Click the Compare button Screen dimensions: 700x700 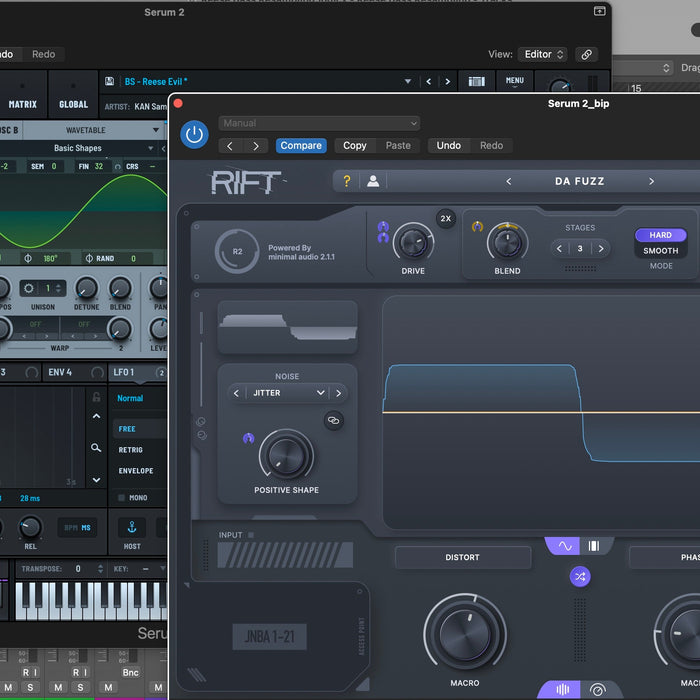(x=301, y=146)
